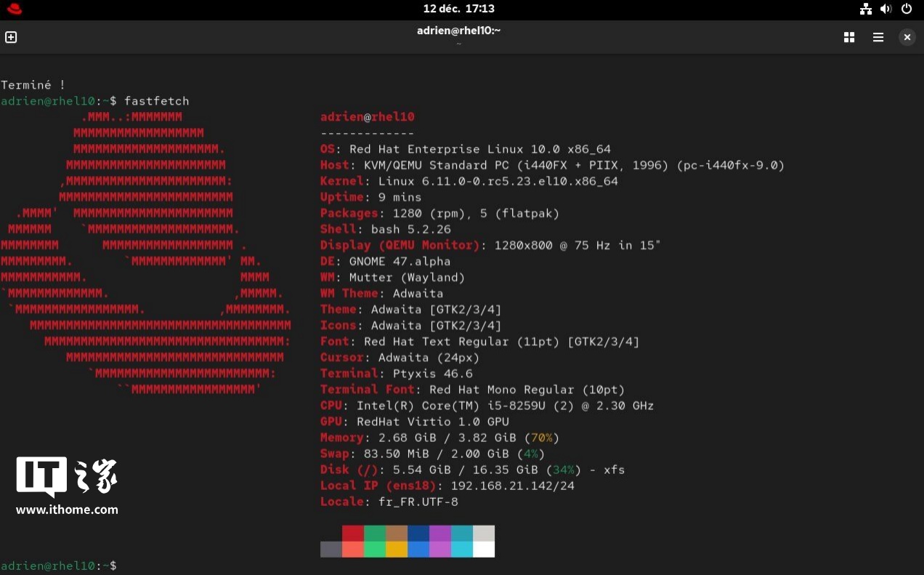Click the 'fastfetch' command text
924x575 pixels.
[157, 101]
